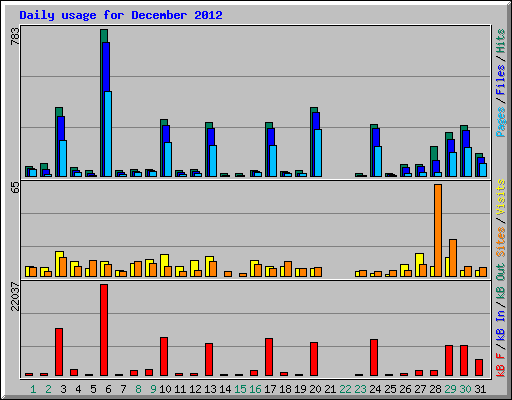
Task: Select green day label 29
Action: (450, 389)
